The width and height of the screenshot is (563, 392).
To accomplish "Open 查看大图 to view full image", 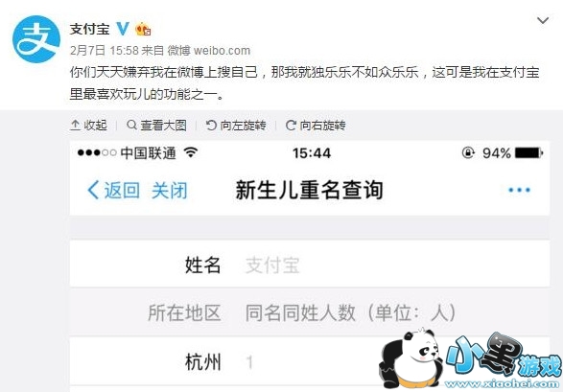I will [x=157, y=126].
